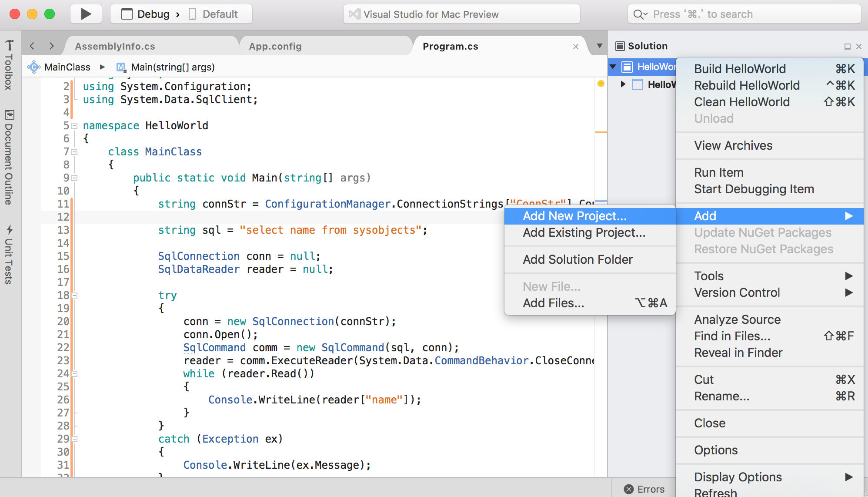Viewport: 868px width, 497px height.
Task: Collapse the Main method fold at line 9
Action: 74,178
